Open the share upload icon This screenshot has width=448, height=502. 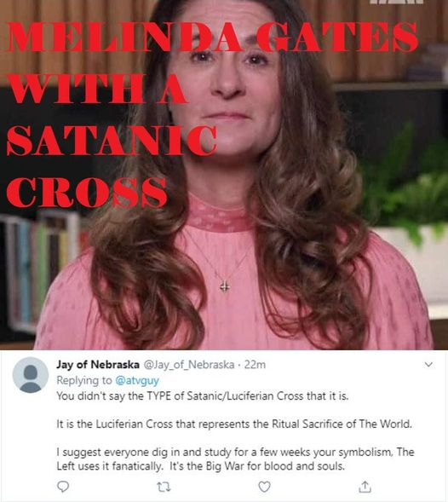365,487
